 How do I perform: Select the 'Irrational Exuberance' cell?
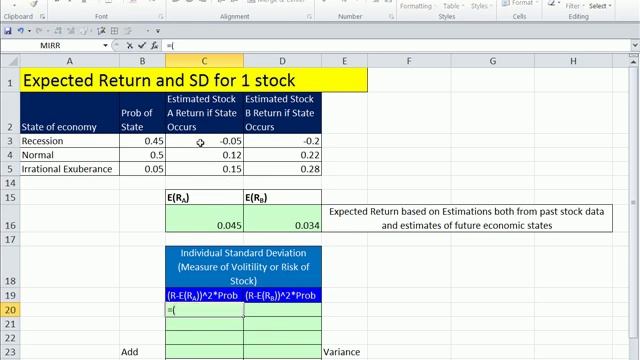tap(69, 169)
